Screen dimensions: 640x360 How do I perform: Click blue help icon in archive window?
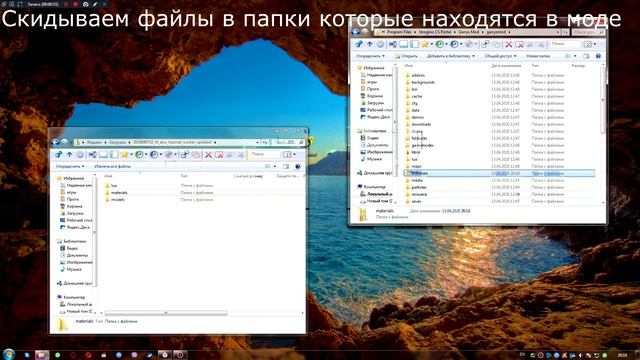click(298, 167)
